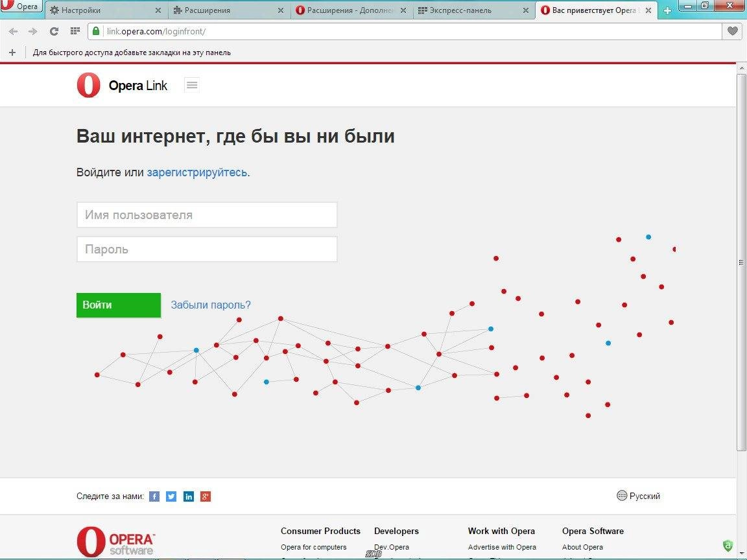Switch to the Настройки tab

(105, 10)
